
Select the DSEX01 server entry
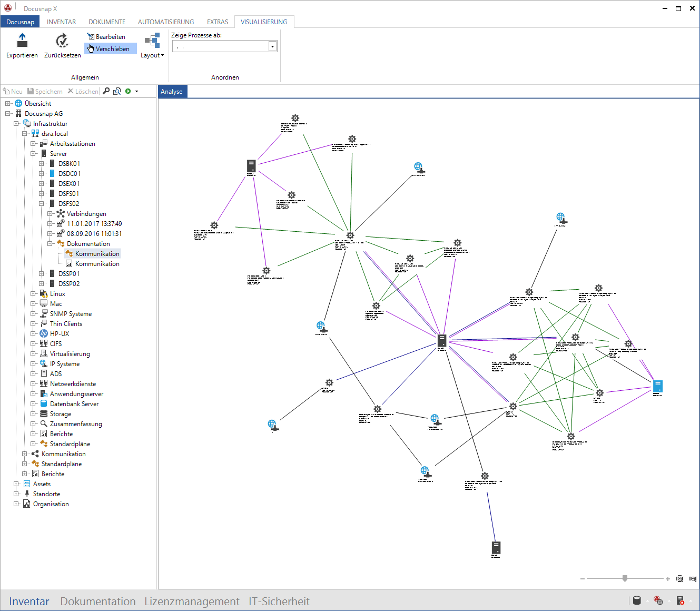coord(69,184)
